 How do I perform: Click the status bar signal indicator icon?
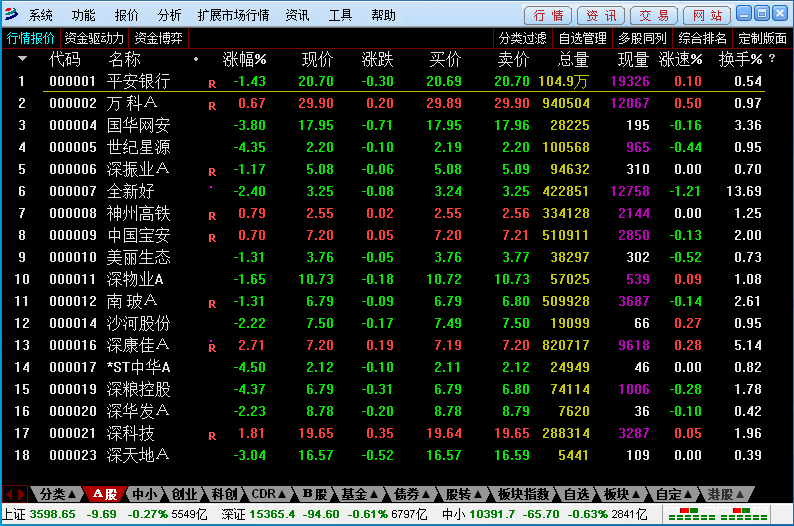point(718,514)
